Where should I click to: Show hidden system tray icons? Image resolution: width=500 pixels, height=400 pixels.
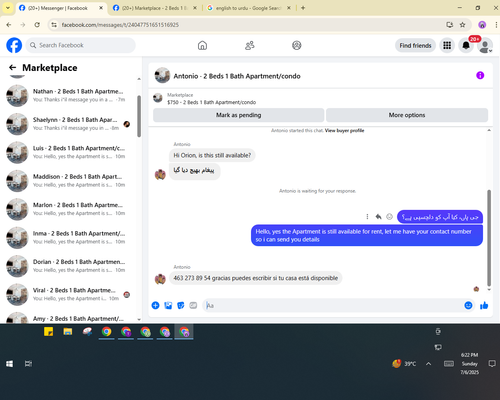tap(428, 364)
